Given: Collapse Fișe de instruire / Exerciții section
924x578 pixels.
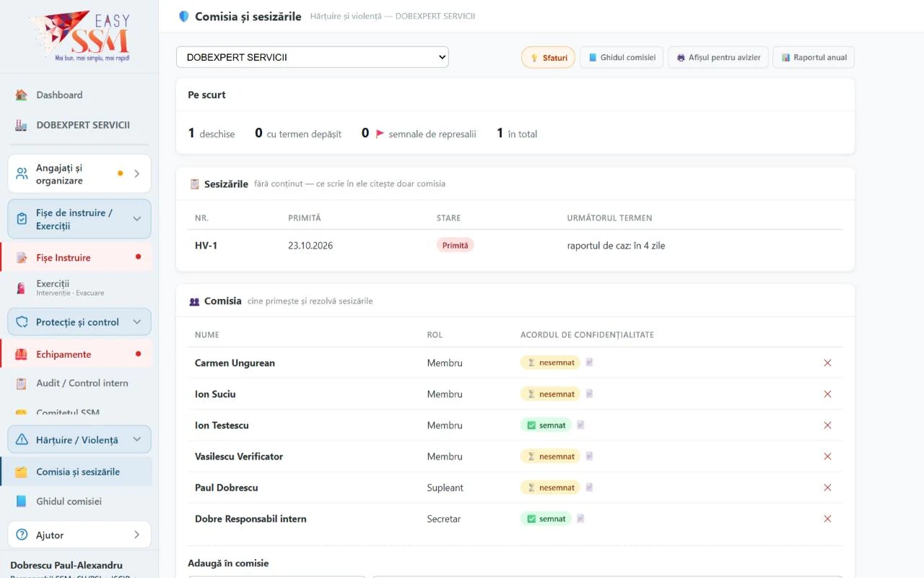Looking at the screenshot, I should pyautogui.click(x=79, y=219).
